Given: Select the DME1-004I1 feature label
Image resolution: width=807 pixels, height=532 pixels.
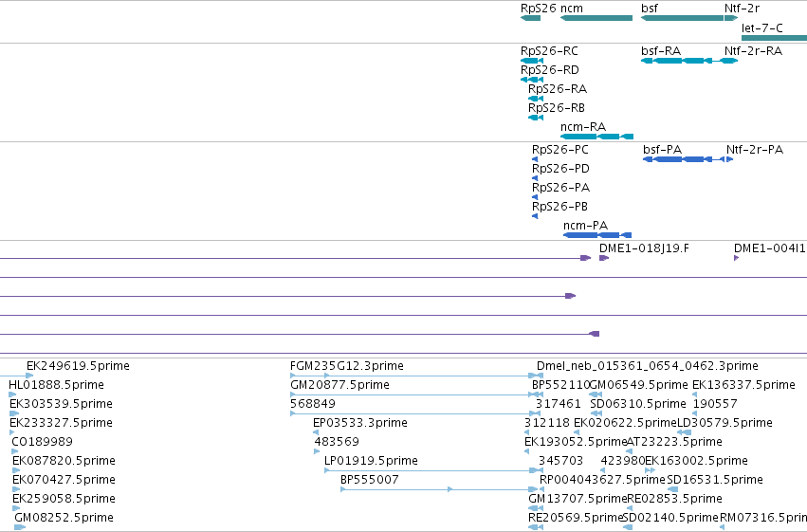Looking at the screenshot, I should [769, 248].
